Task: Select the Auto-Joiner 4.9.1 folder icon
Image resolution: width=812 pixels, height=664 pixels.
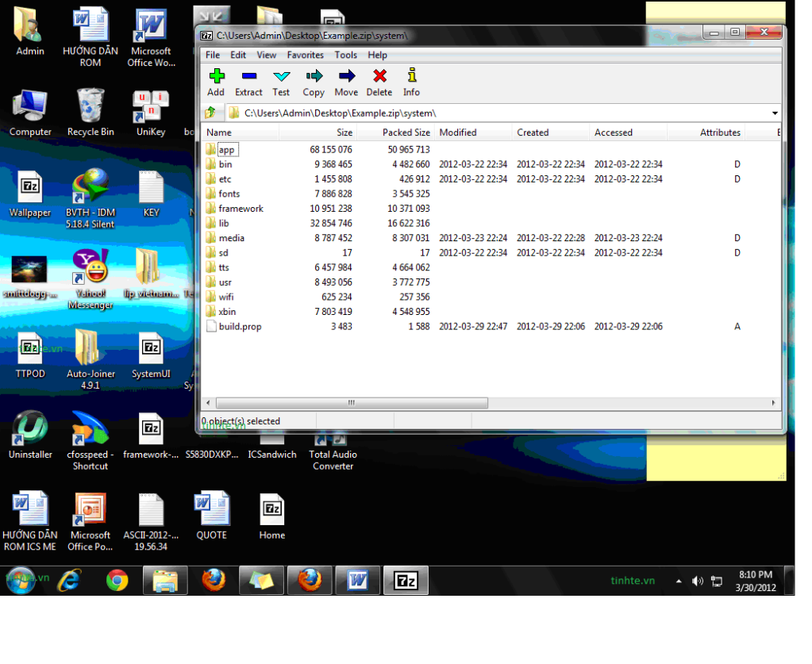Action: (90, 359)
